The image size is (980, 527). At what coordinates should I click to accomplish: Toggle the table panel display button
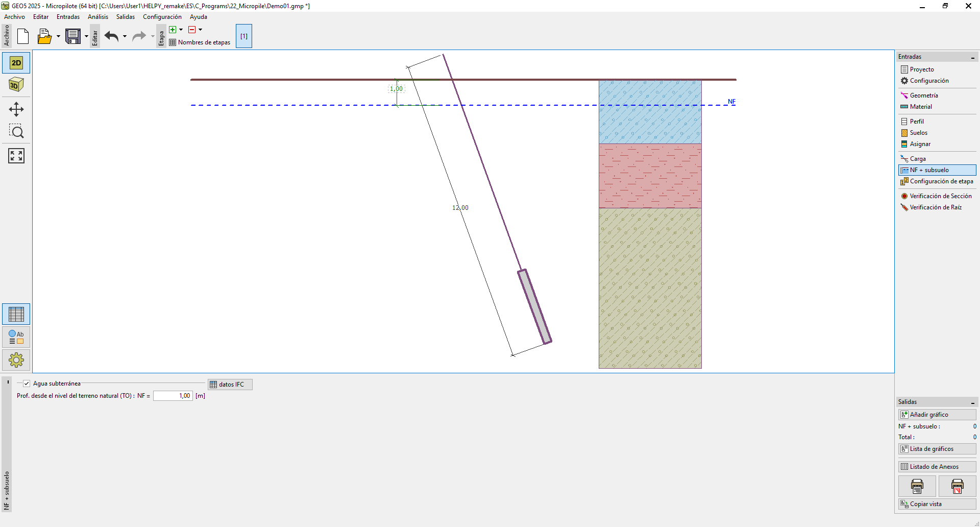(16, 314)
